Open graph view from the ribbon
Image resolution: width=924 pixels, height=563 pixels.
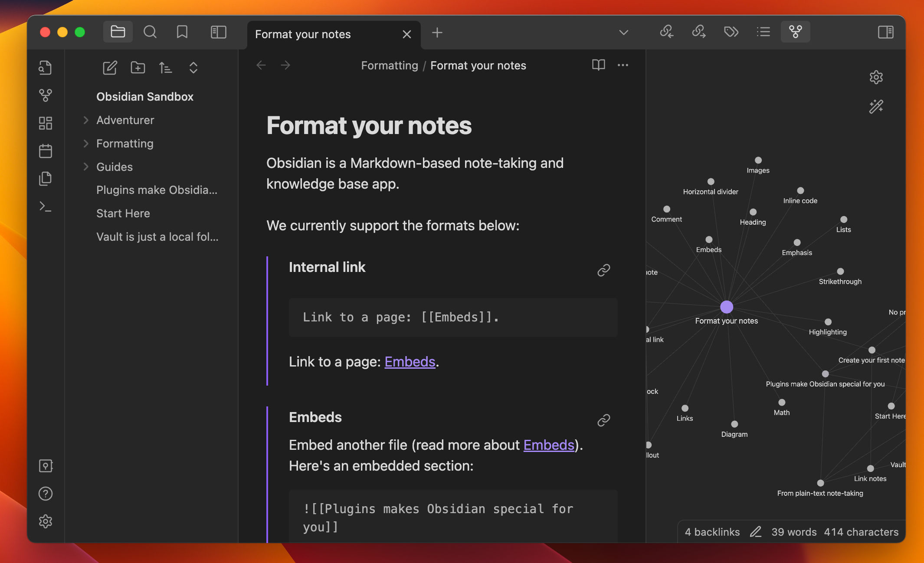coord(46,95)
